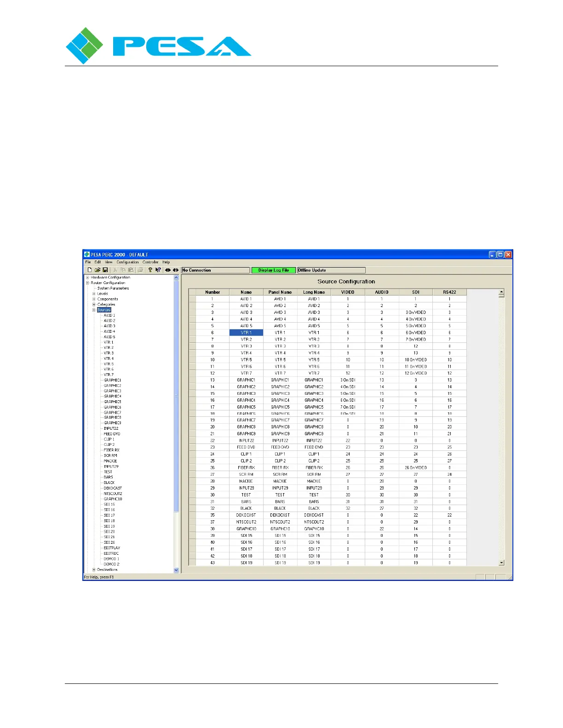This screenshot has width=563, height=728.
Task: Click the '3 On SDI' VIDEO cell
Action: pyautogui.click(x=348, y=380)
